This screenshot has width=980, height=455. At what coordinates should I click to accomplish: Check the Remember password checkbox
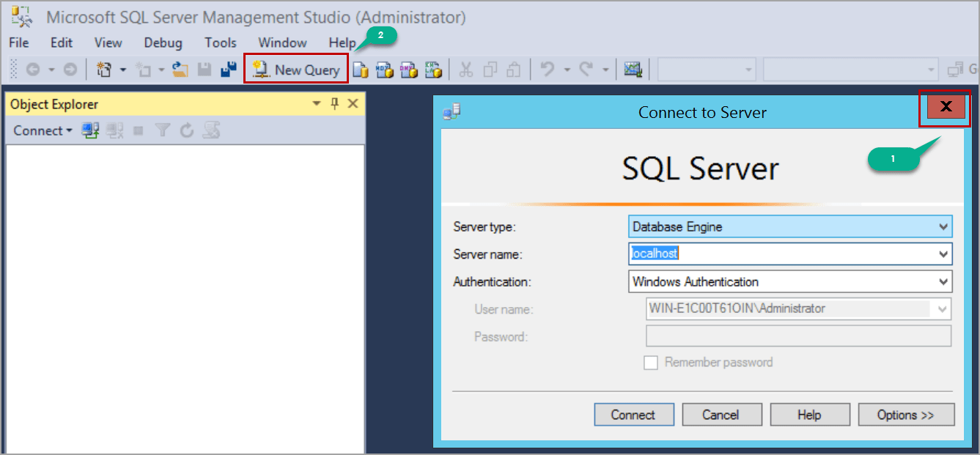click(651, 362)
